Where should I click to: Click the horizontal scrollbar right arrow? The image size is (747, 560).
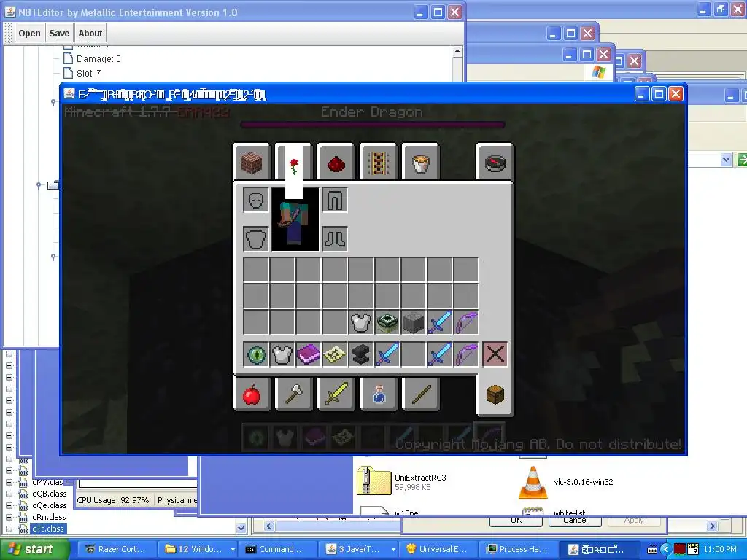[x=712, y=526]
